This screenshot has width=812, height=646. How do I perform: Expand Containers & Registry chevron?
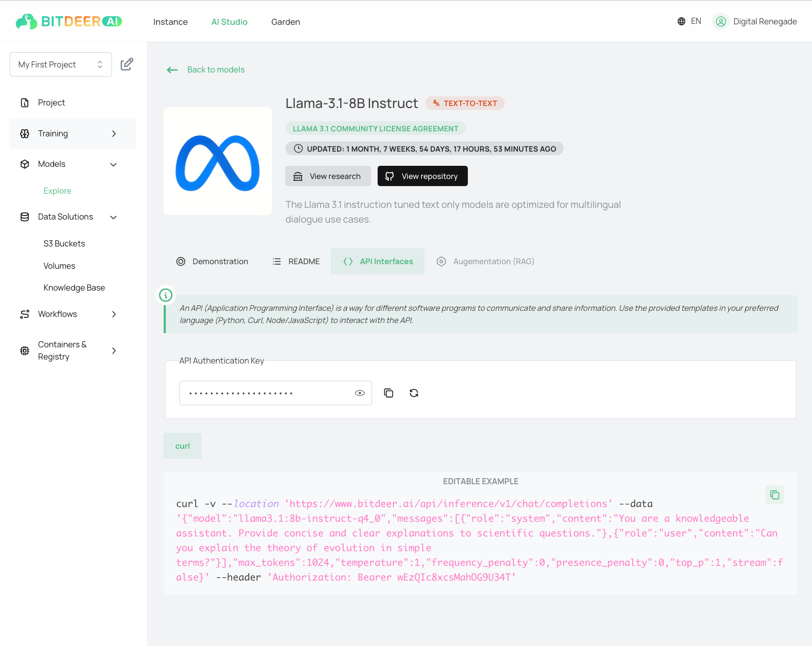tap(114, 350)
